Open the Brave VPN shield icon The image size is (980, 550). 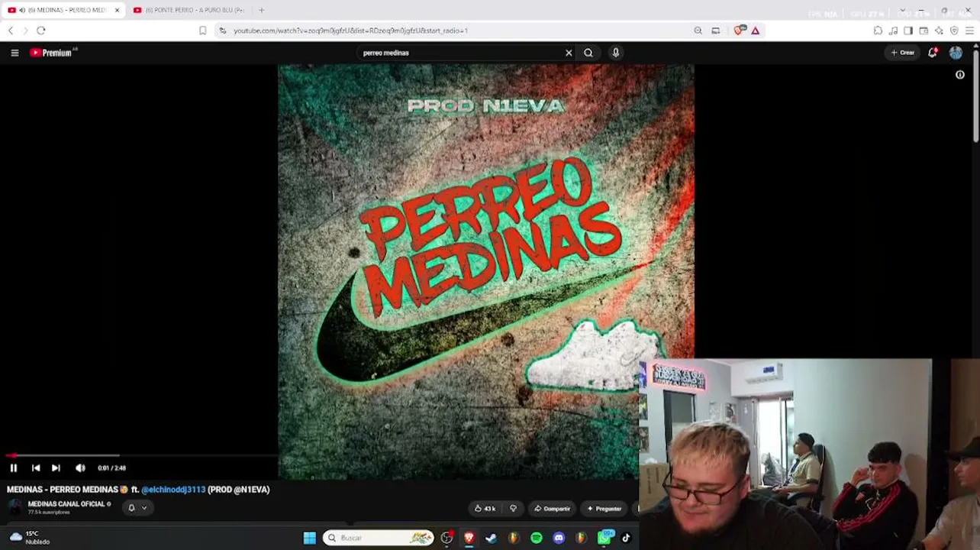(x=954, y=31)
